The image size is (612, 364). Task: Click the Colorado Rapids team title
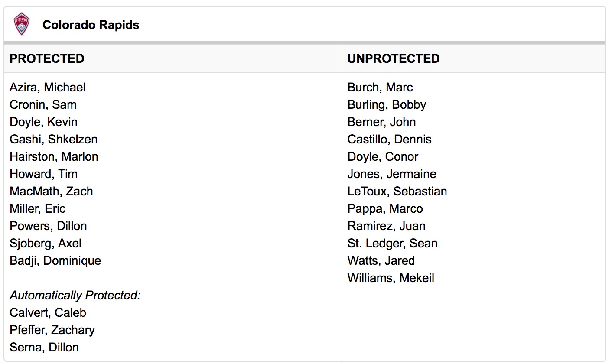[91, 25]
